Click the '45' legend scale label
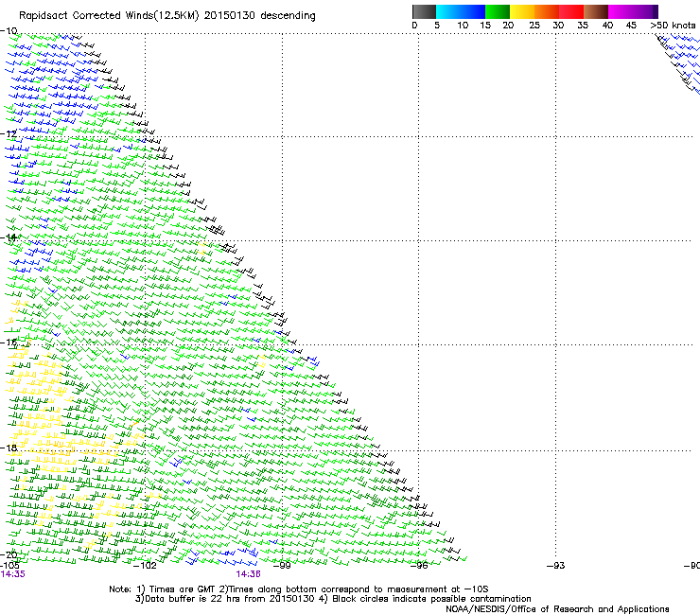The image size is (700, 615). (631, 26)
